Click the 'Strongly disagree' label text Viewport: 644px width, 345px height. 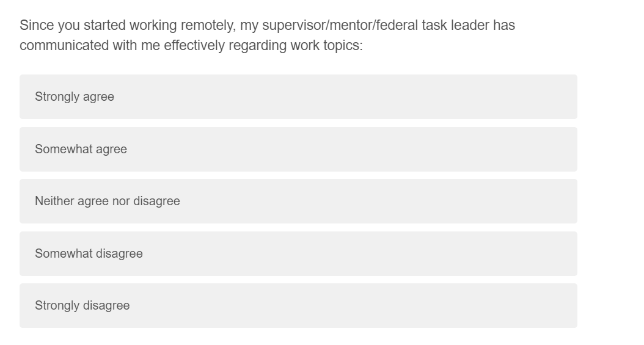point(82,305)
